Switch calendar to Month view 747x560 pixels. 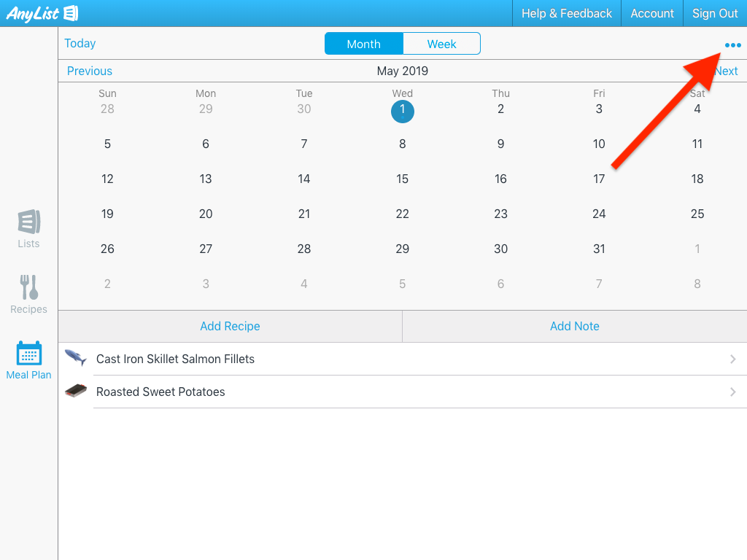pyautogui.click(x=363, y=44)
